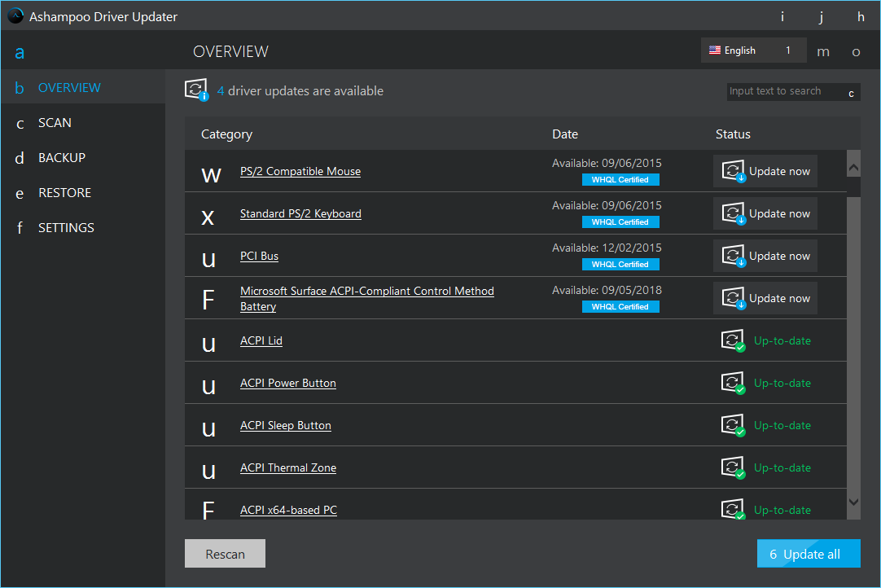Viewport: 881px width, 588px height.
Task: Open the English language dropdown
Action: coord(753,50)
